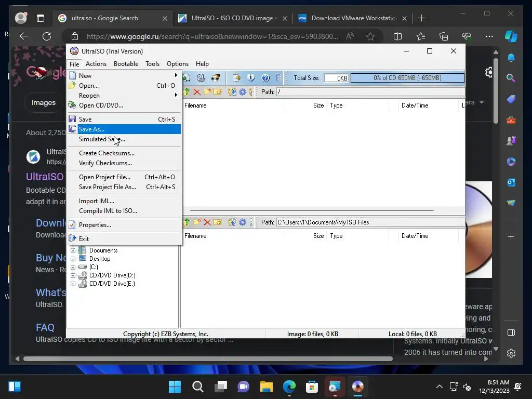Open the image info toolbar icon
This screenshot has height=399, width=532.
251,78
